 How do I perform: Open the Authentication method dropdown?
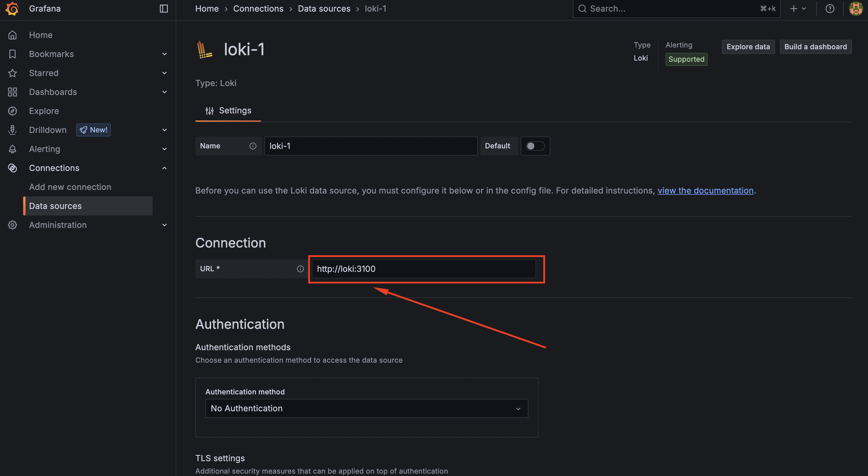pyautogui.click(x=366, y=408)
